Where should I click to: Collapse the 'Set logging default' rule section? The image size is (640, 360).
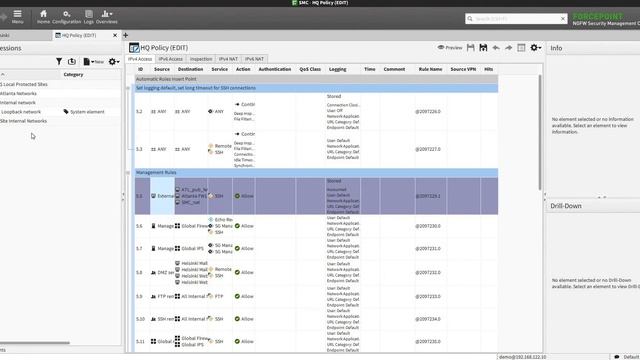[128, 88]
